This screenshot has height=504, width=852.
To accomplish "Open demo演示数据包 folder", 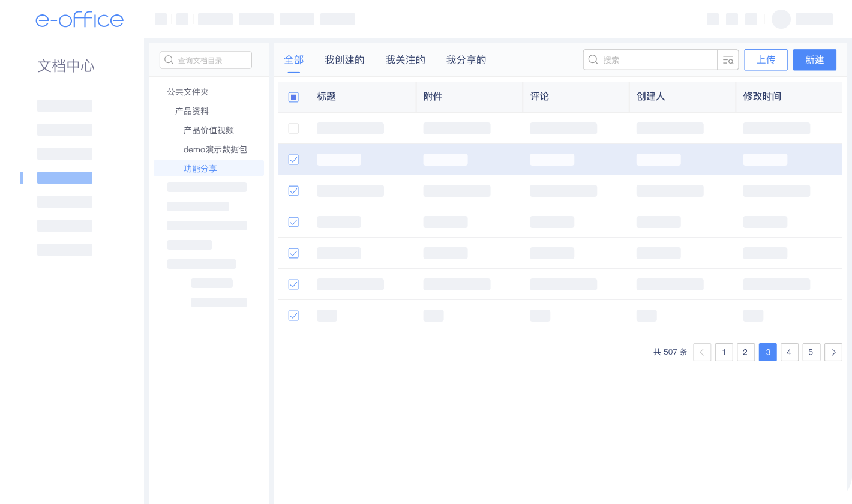I will point(215,149).
